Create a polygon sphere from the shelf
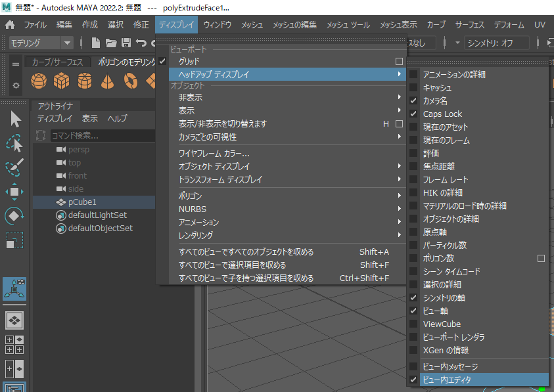 click(39, 81)
